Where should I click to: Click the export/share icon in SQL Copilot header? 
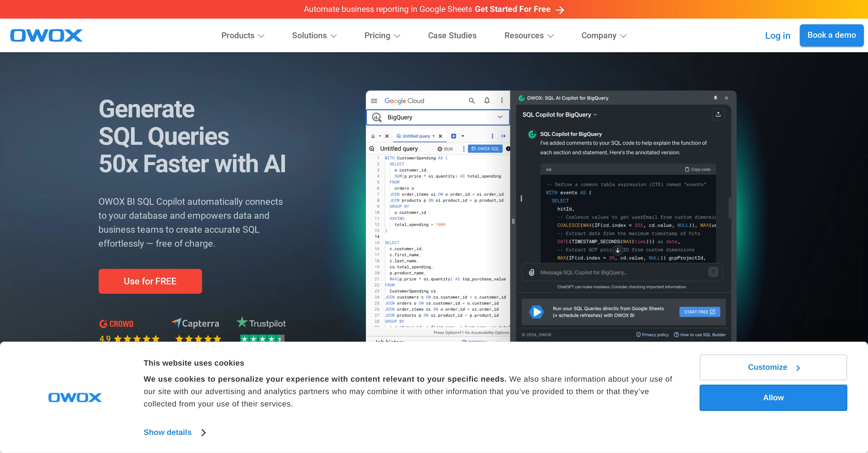click(718, 114)
